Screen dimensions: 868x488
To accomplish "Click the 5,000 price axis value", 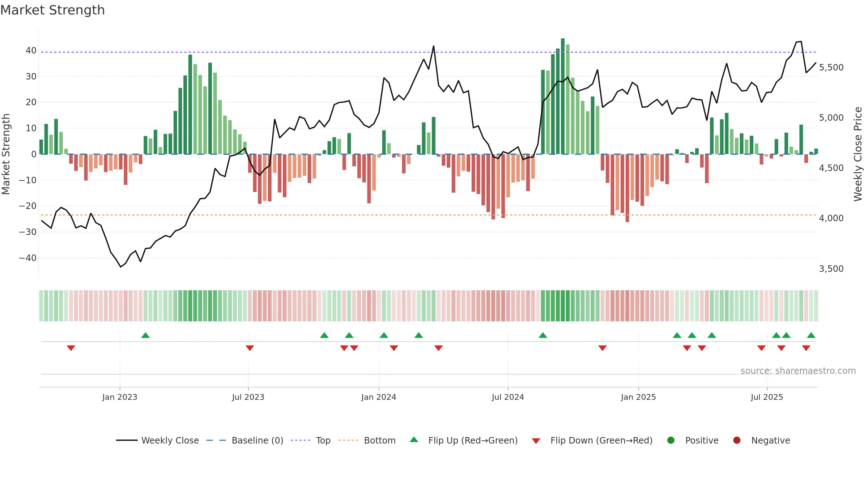I will coord(831,118).
